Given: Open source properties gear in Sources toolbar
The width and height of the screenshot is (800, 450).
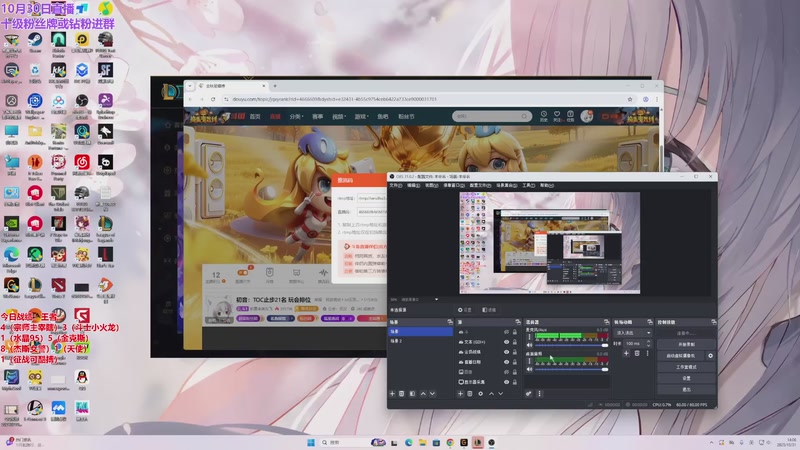Looking at the screenshot, I should tap(481, 393).
